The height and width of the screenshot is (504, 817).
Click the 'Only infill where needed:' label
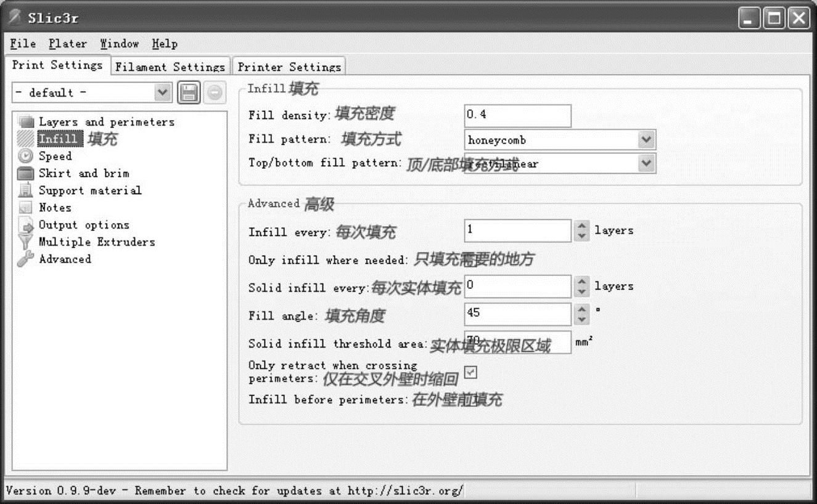pyautogui.click(x=329, y=260)
